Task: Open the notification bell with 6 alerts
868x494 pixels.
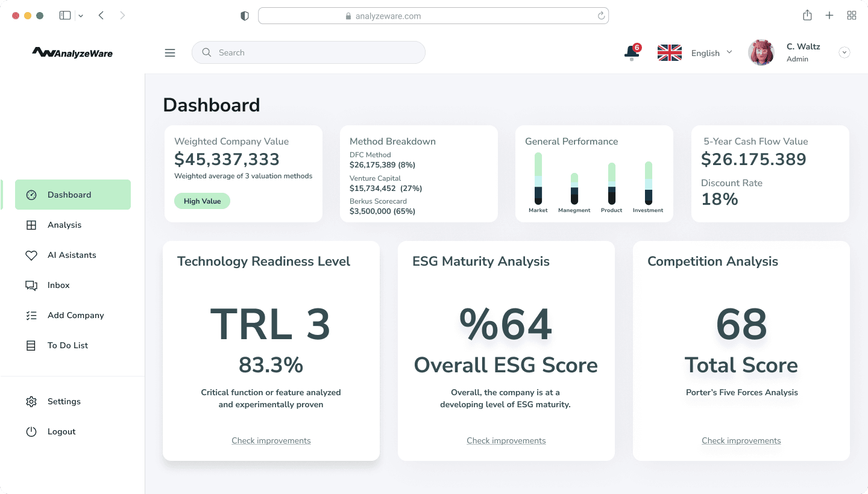Action: (x=631, y=52)
